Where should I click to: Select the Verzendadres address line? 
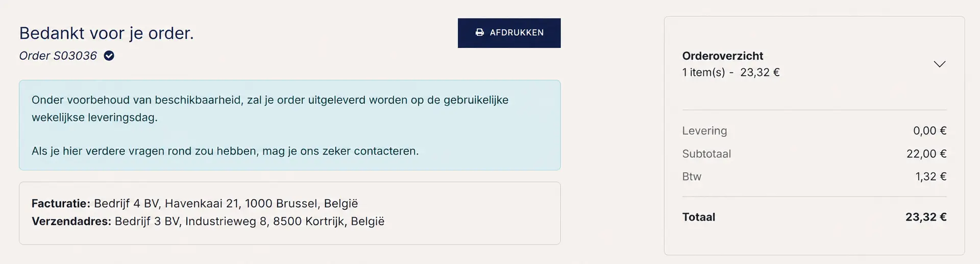pyautogui.click(x=208, y=221)
